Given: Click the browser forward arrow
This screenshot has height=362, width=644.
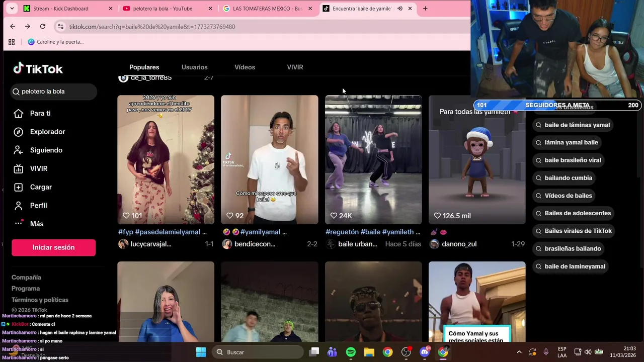Looking at the screenshot, I should tap(28, 26).
